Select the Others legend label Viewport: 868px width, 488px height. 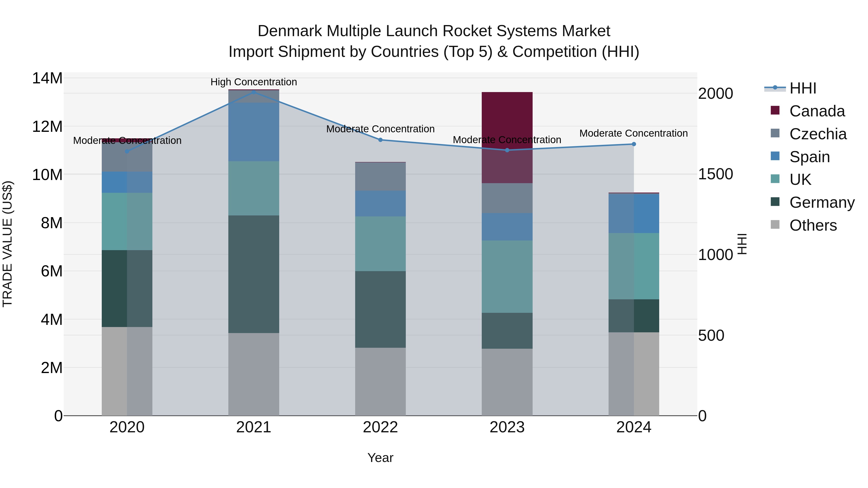[813, 225]
